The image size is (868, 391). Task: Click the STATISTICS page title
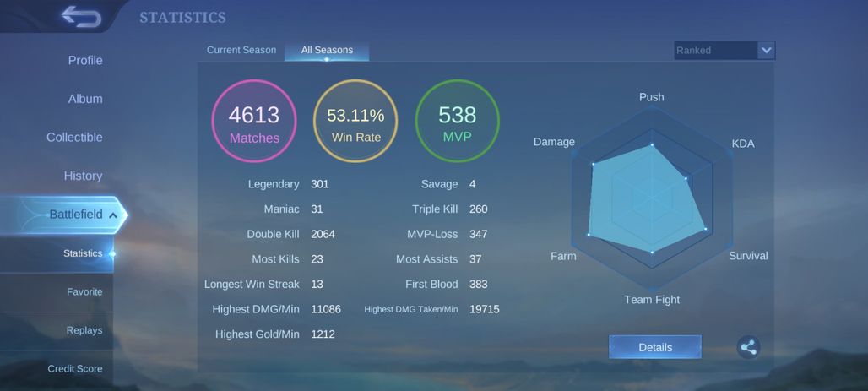(x=182, y=18)
